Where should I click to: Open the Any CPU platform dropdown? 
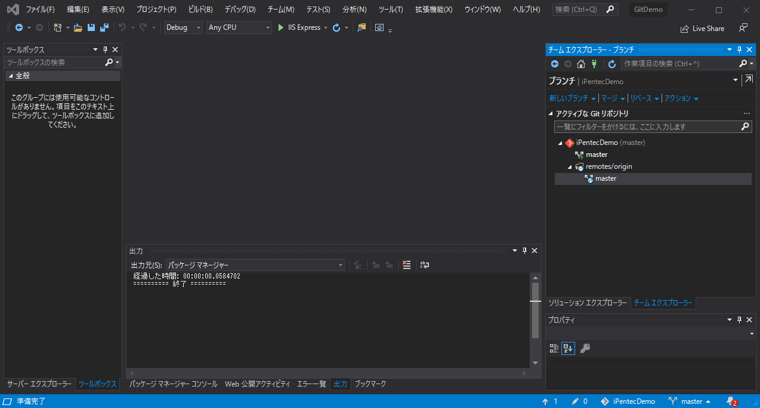click(x=238, y=28)
